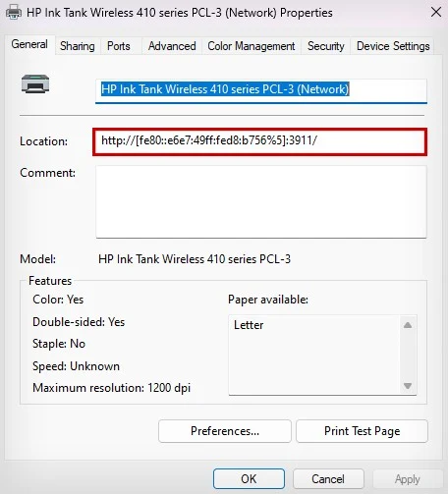The height and width of the screenshot is (494, 448).
Task: Click the paper list scroll down arrow
Action: click(x=408, y=386)
